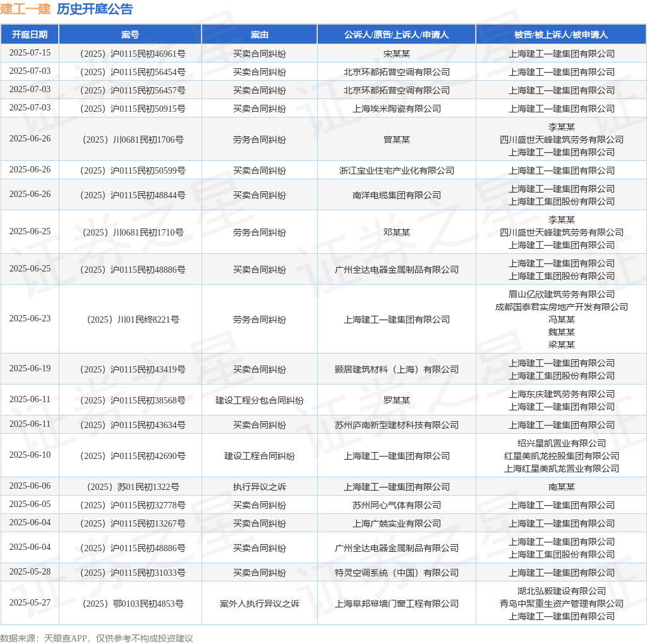Screen dimensions: 647x644
Task: Select case number 川0681民初1710号
Action: [133, 232]
